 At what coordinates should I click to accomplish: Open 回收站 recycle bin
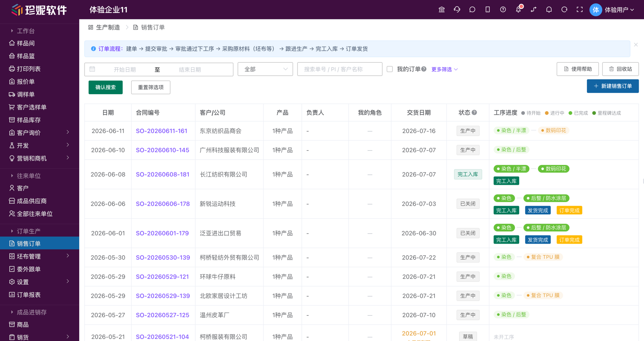[x=620, y=69]
